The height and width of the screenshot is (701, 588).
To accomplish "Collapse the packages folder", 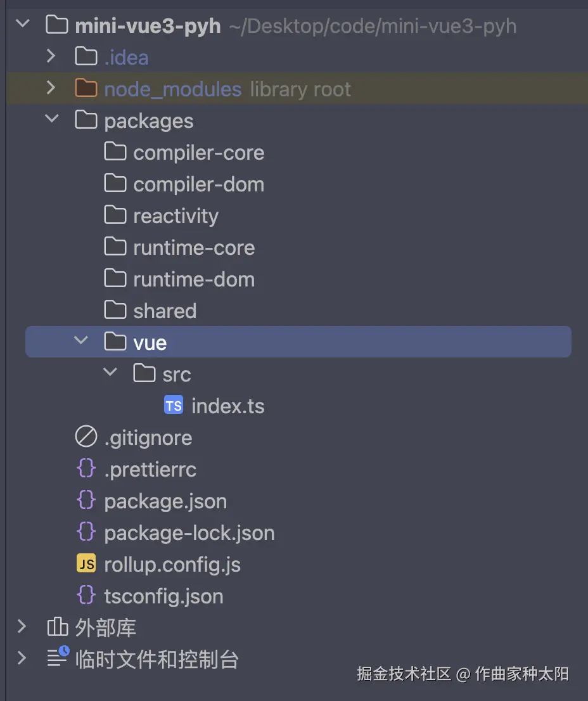I will pos(51,119).
